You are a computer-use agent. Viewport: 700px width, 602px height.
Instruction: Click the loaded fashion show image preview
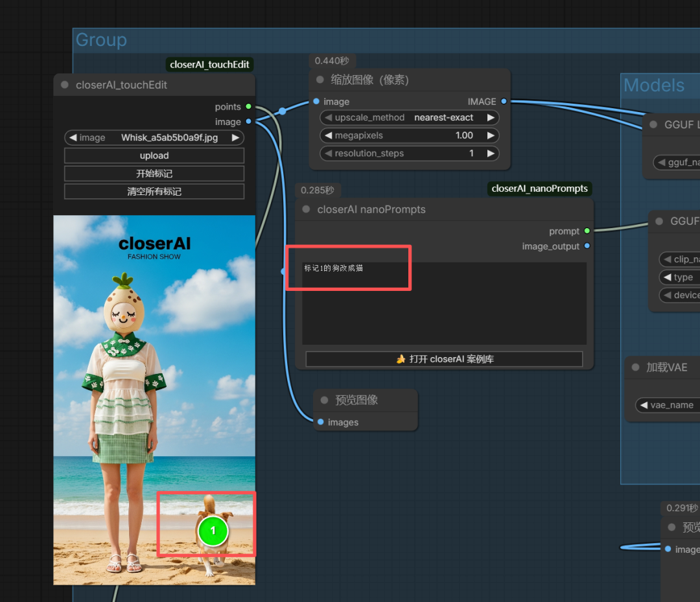click(154, 400)
